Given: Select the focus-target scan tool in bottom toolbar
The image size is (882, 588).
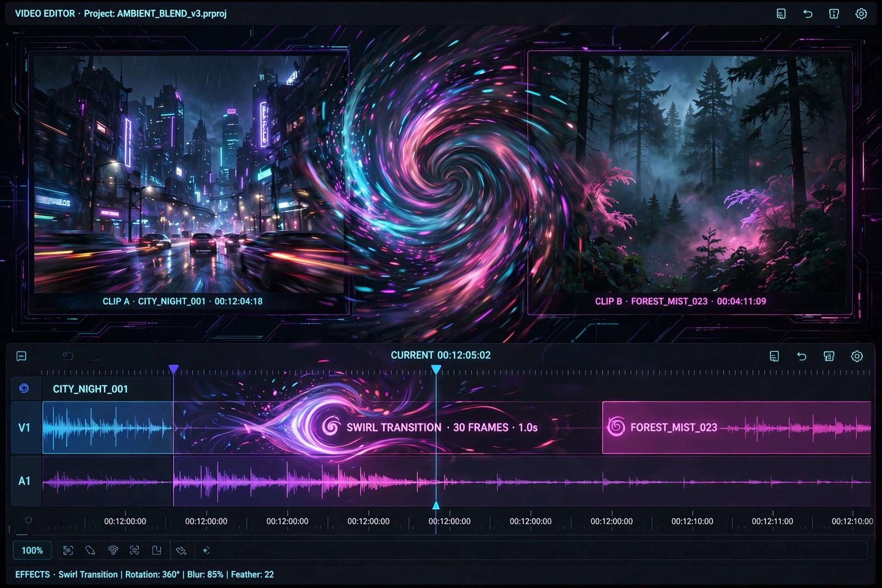Looking at the screenshot, I should [135, 550].
